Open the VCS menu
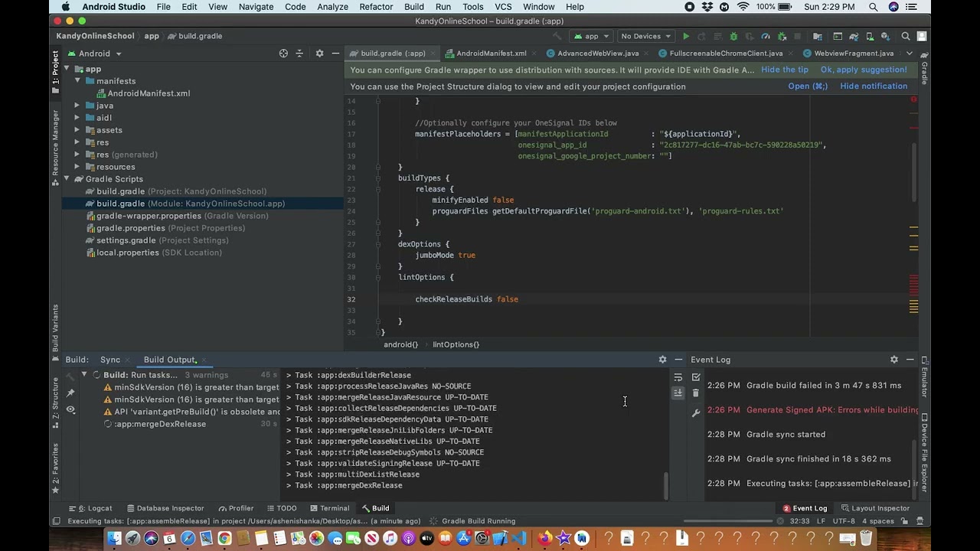This screenshot has height=551, width=980. coord(503,7)
